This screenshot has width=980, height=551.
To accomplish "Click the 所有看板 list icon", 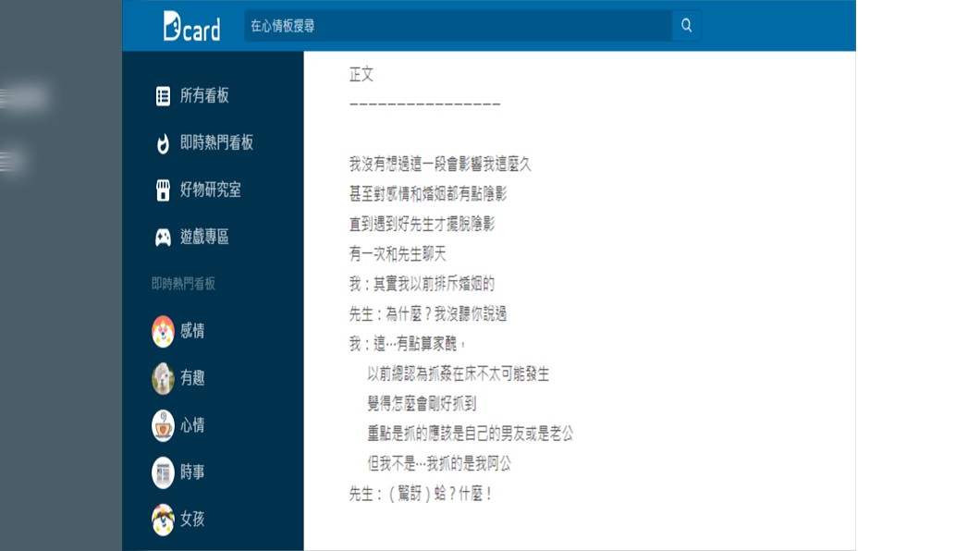I will tap(163, 96).
